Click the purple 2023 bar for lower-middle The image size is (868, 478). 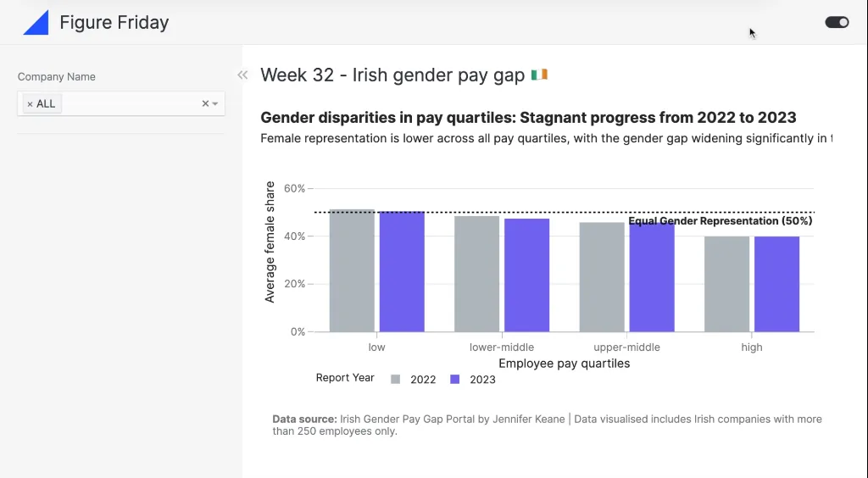pos(526,275)
